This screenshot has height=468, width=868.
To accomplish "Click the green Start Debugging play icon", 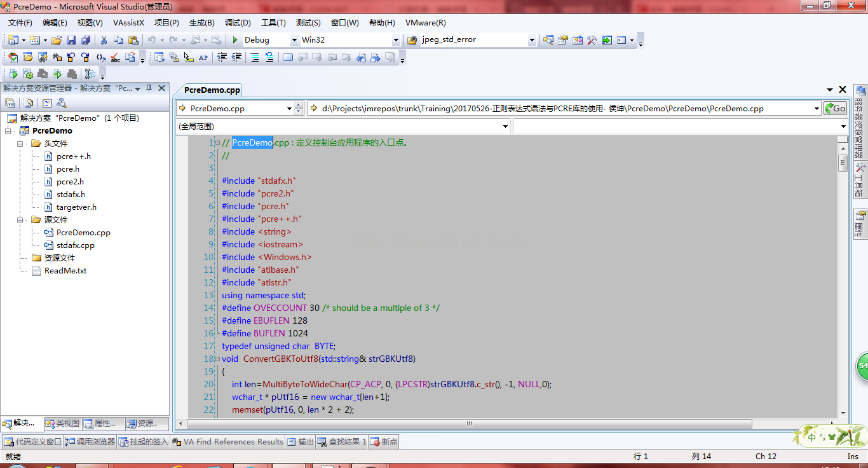I will click(235, 40).
